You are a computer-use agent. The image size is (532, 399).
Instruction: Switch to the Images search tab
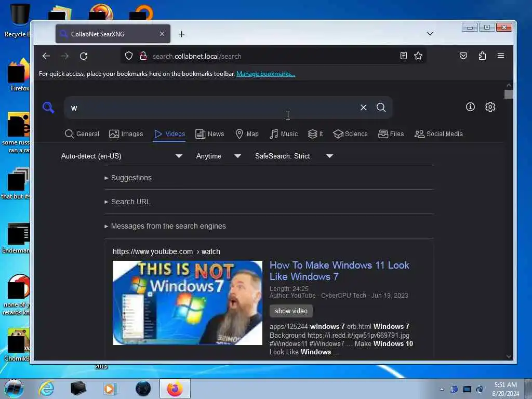[126, 134]
